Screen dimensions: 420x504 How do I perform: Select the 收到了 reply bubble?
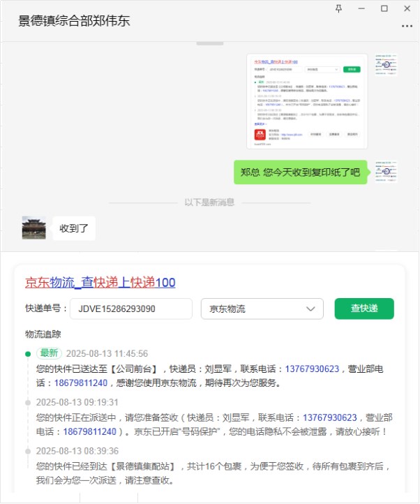click(x=74, y=228)
